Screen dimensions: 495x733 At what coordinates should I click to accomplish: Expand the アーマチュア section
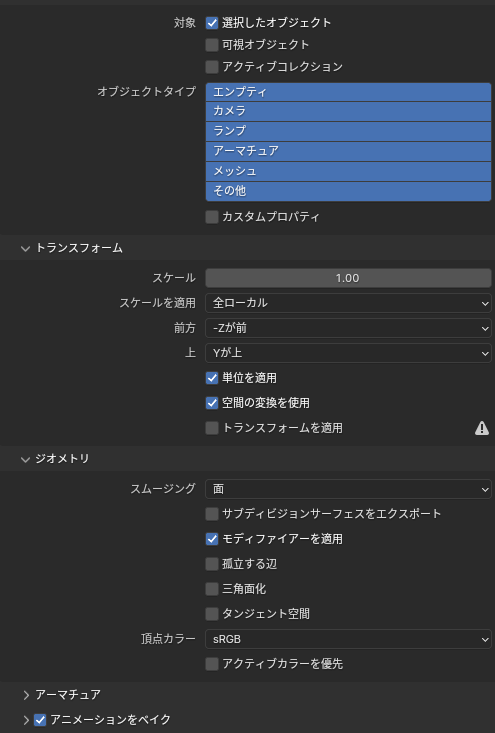click(26, 695)
